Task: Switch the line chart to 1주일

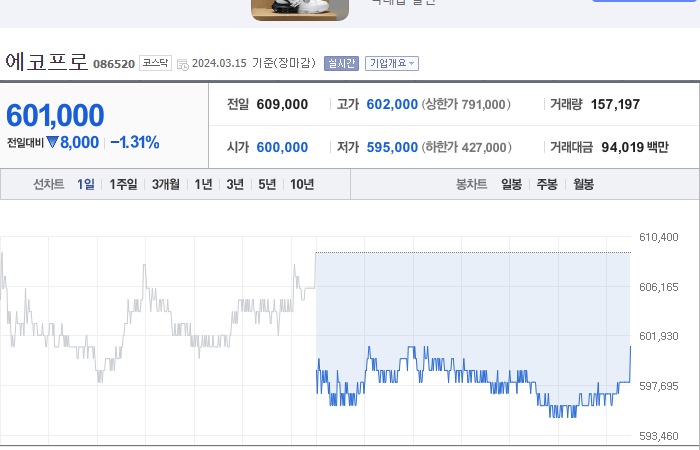Action: coord(123,184)
